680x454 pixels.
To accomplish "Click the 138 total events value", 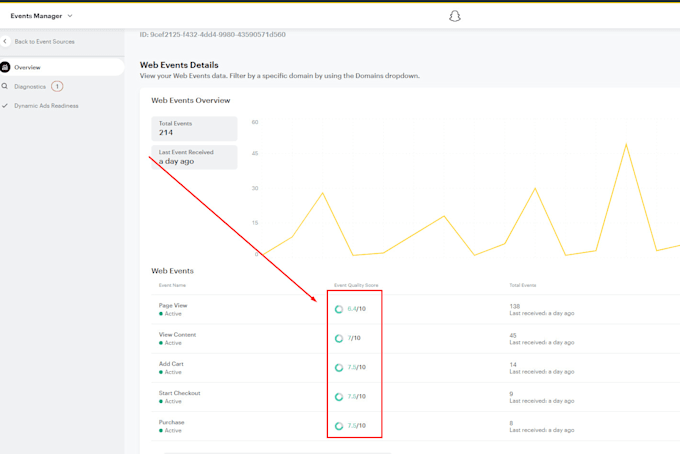I will pyautogui.click(x=514, y=306).
